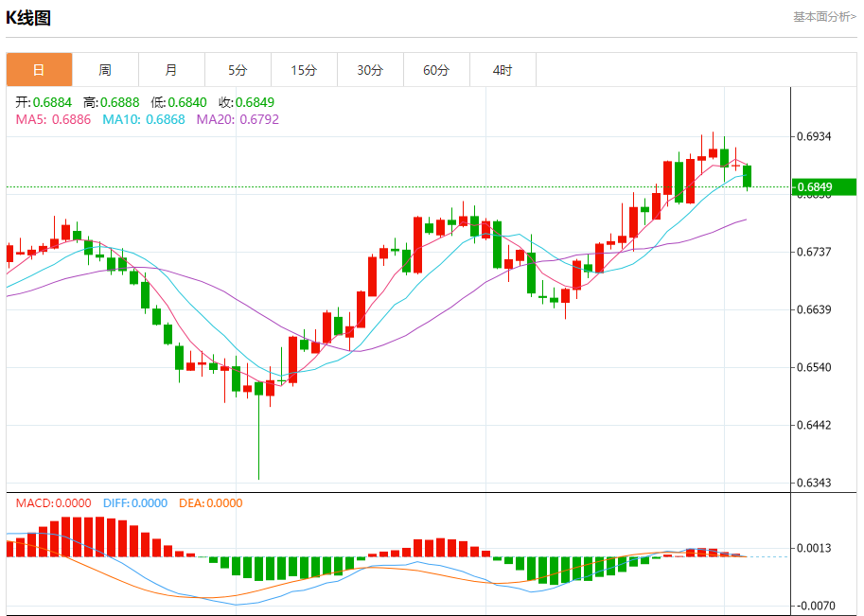Viewport: 864px width, 616px height.
Task: Click the latest green candlestick at right
Action: point(748,176)
